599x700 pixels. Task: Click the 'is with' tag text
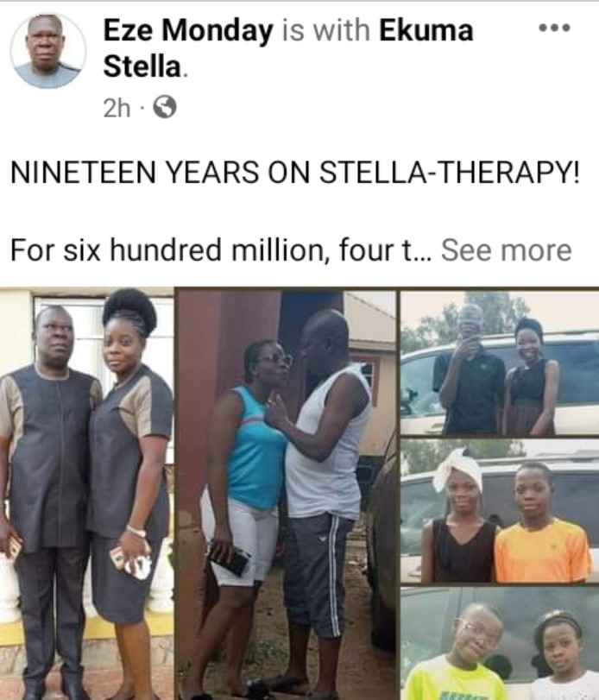point(326,31)
